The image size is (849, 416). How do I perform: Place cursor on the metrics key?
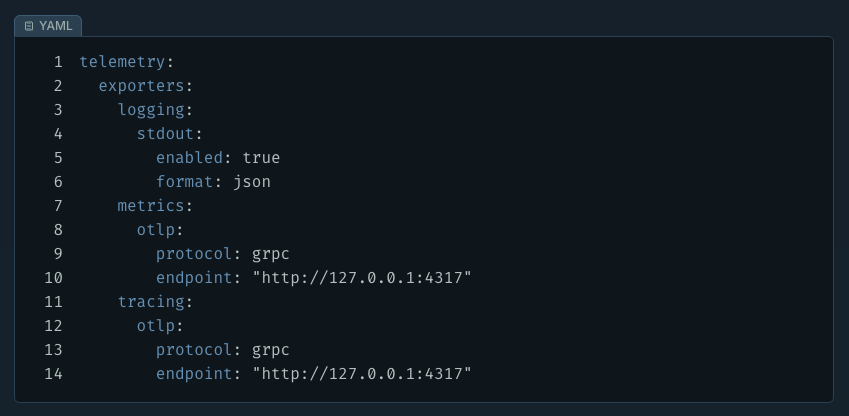(x=150, y=206)
